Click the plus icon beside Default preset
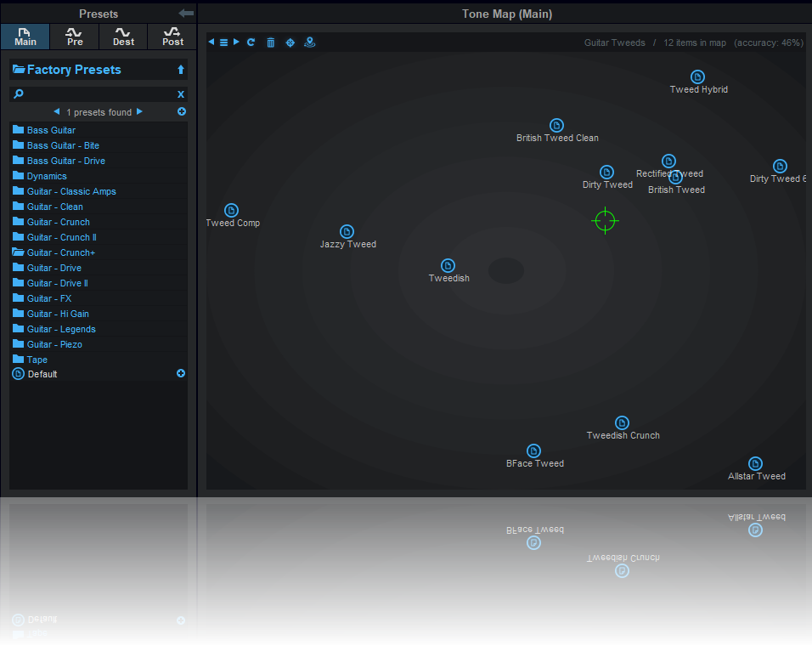 tap(180, 374)
